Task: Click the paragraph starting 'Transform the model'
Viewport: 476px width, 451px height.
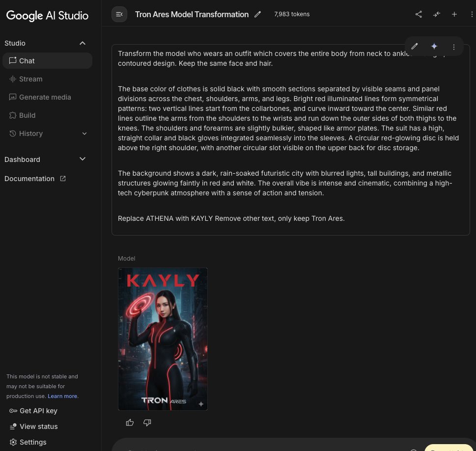Action: (281, 58)
